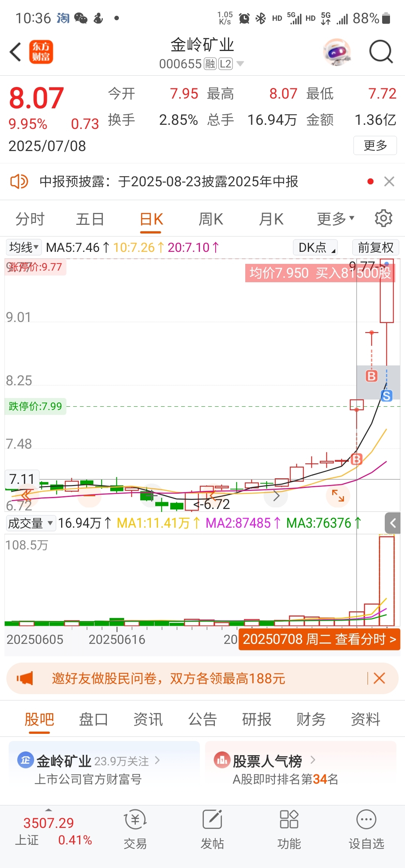Tap the 均价7.950 买入81500股 label
This screenshot has width=405, height=868.
320,273
